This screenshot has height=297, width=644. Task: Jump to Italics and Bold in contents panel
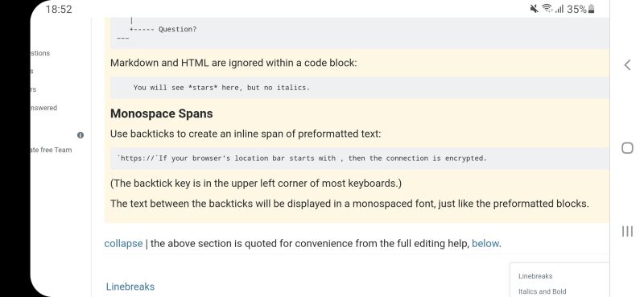pos(542,291)
